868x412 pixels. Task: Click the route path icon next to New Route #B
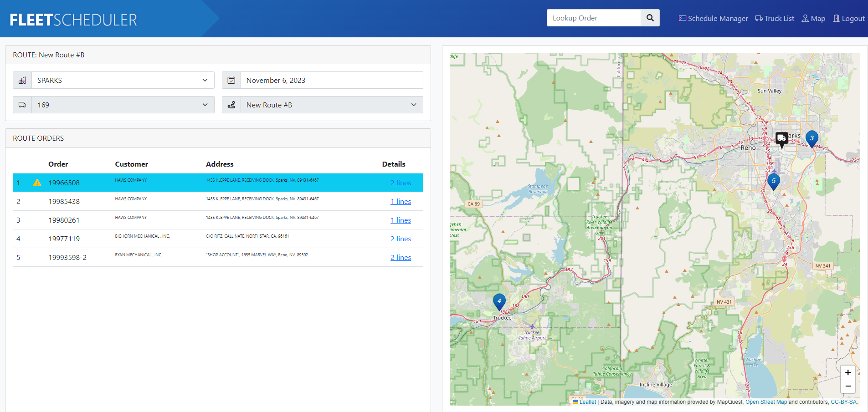[x=231, y=105]
